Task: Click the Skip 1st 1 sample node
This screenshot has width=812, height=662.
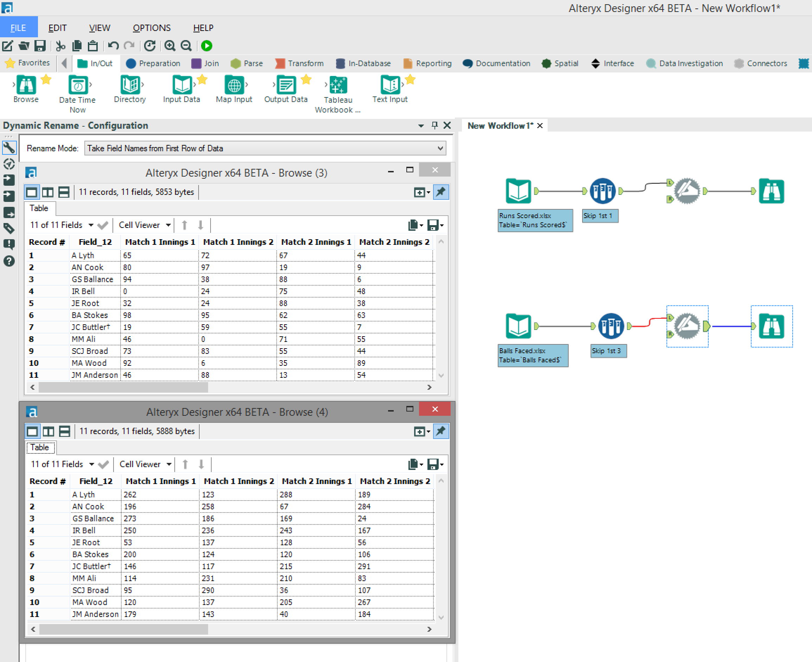Action: pos(602,191)
